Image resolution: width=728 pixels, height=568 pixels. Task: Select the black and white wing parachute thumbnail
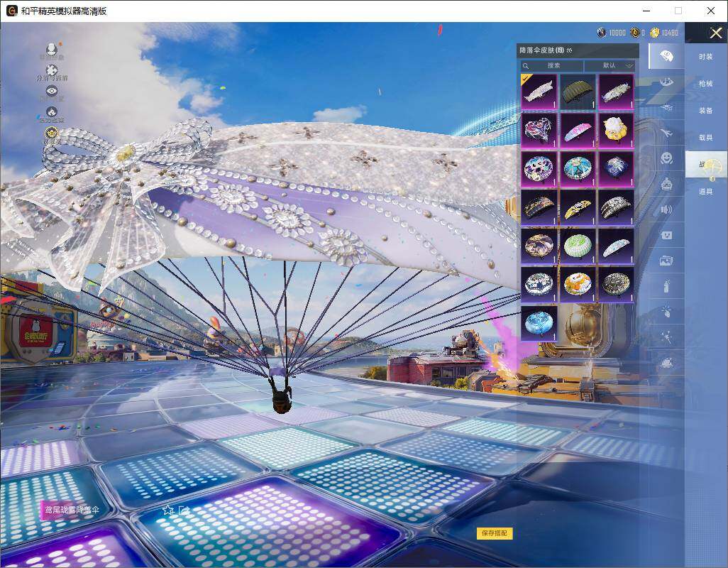click(x=616, y=207)
